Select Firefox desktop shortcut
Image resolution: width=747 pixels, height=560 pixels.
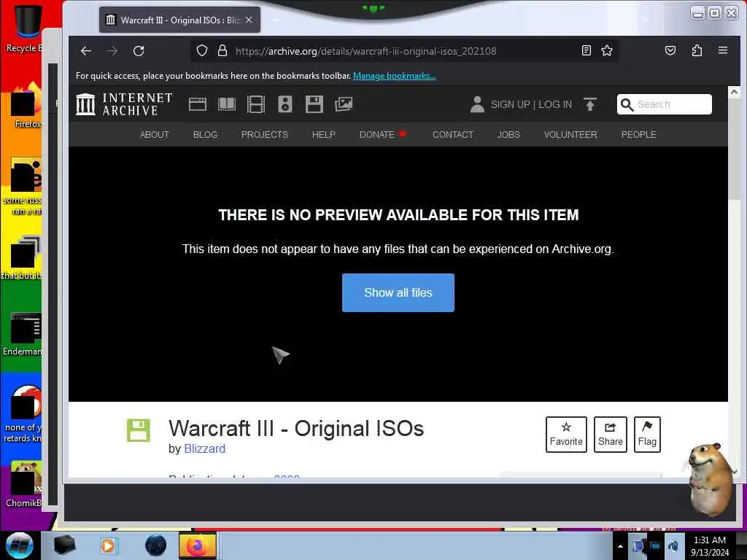(x=26, y=106)
